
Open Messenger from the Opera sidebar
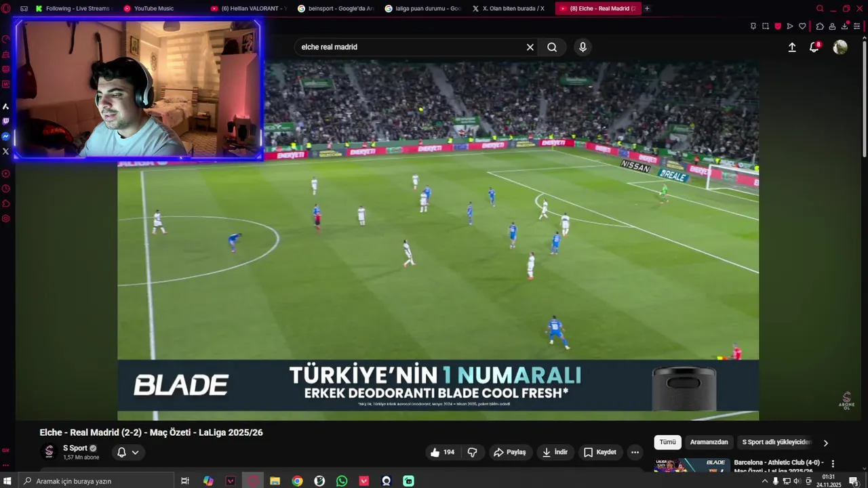click(6, 136)
